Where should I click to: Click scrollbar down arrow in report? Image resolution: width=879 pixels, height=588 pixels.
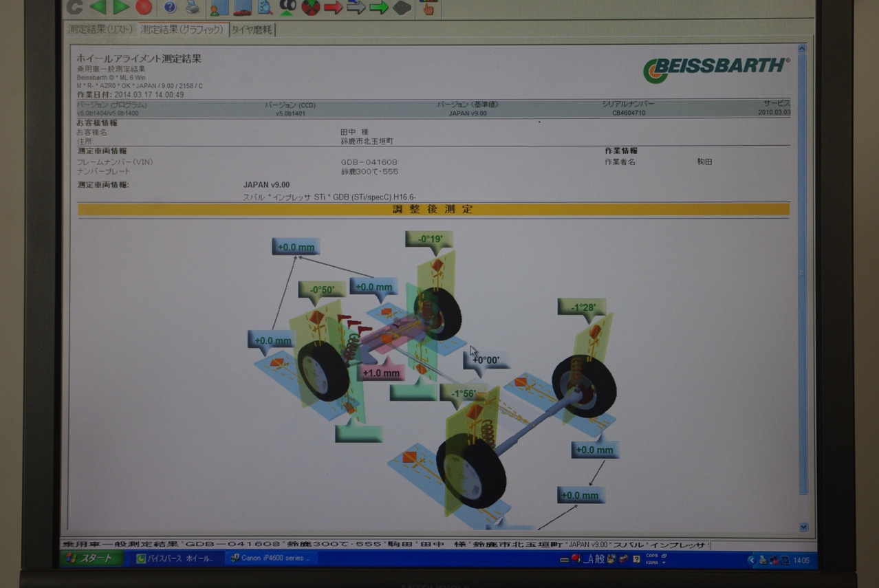[x=803, y=527]
